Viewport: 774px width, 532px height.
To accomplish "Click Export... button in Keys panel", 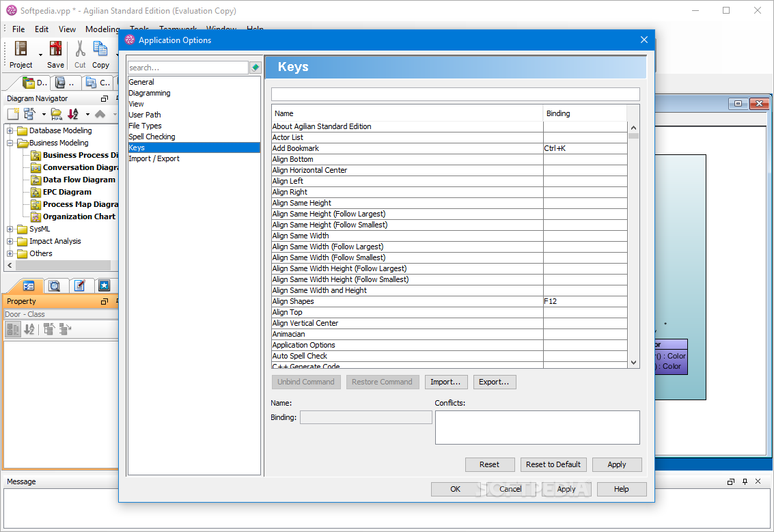I will tap(495, 382).
